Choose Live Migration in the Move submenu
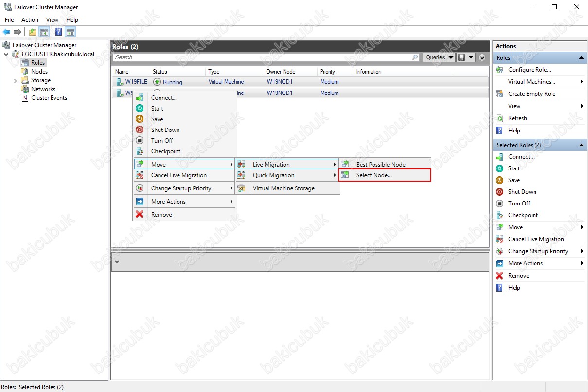Screen dimensions: 588x392 pos(287,165)
